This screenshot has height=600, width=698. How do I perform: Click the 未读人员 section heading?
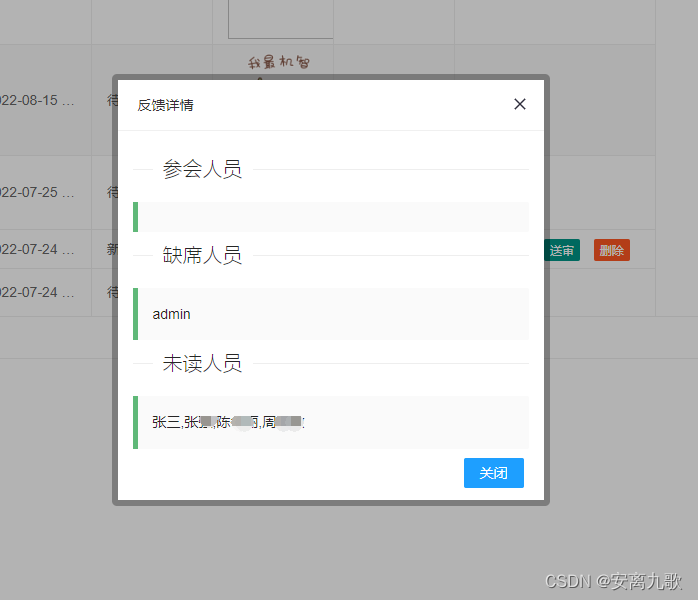tap(202, 363)
